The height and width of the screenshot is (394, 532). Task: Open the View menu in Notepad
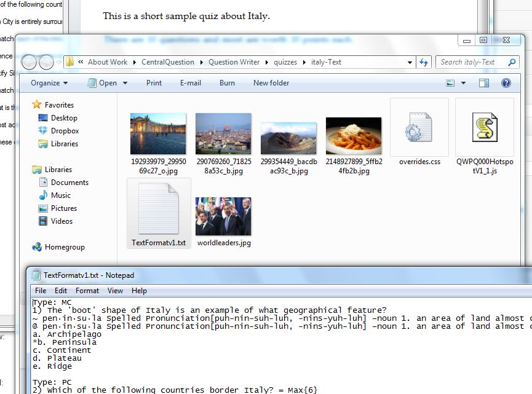(115, 291)
